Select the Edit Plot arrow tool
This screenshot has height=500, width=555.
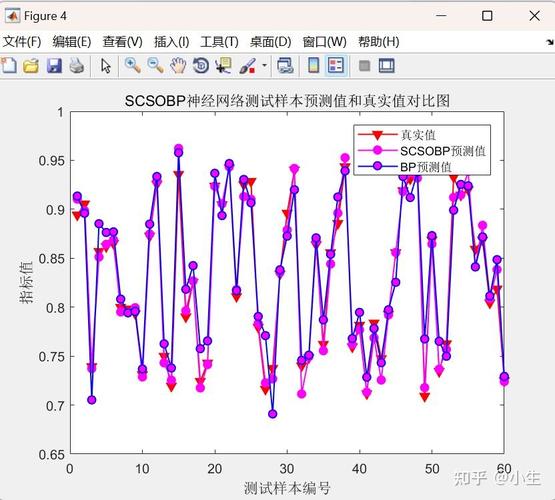[105, 66]
